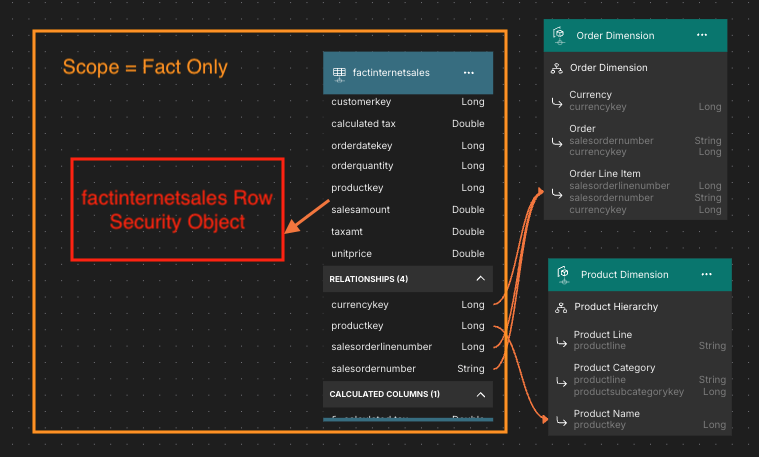Click the Product Line level arrow icon
Viewport: 759px width, 457px height.
(x=561, y=342)
